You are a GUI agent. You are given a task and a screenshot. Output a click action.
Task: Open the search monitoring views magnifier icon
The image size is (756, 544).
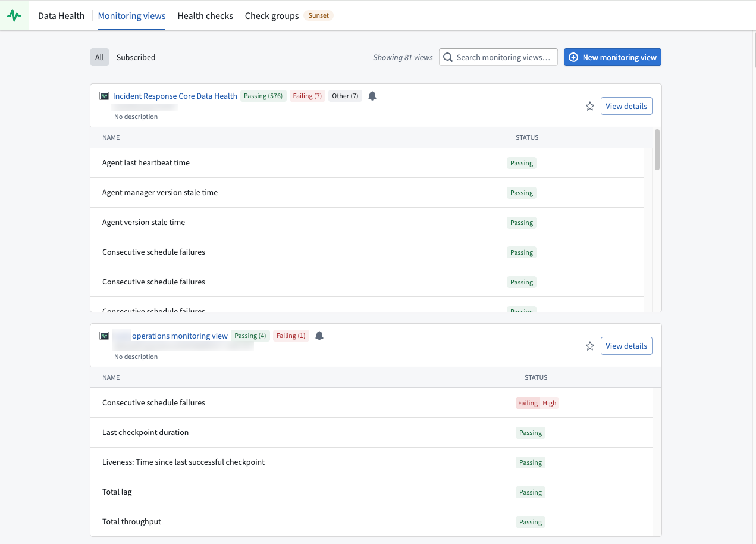click(x=448, y=57)
